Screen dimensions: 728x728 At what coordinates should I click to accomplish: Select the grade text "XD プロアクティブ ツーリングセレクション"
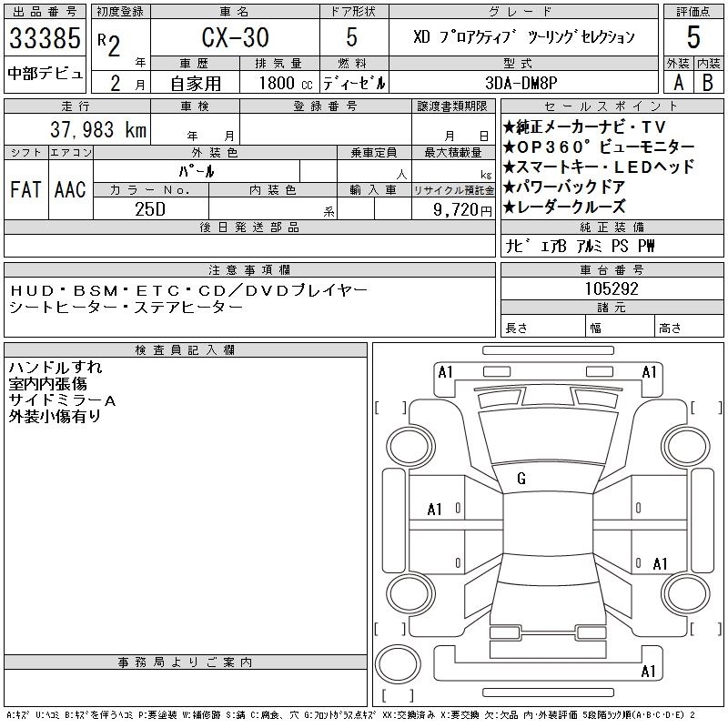click(524, 36)
